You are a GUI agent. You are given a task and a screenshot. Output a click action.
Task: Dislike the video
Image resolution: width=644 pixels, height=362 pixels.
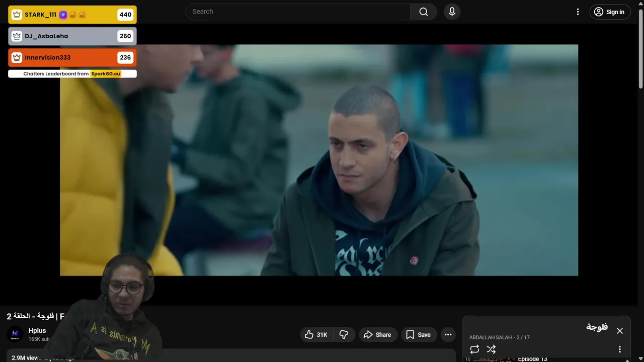344,335
